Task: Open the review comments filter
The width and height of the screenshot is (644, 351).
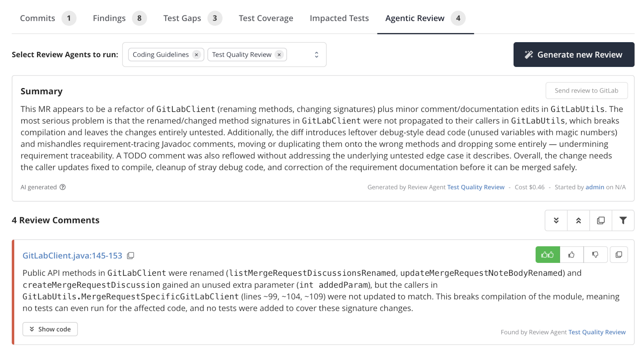Action: (x=623, y=221)
